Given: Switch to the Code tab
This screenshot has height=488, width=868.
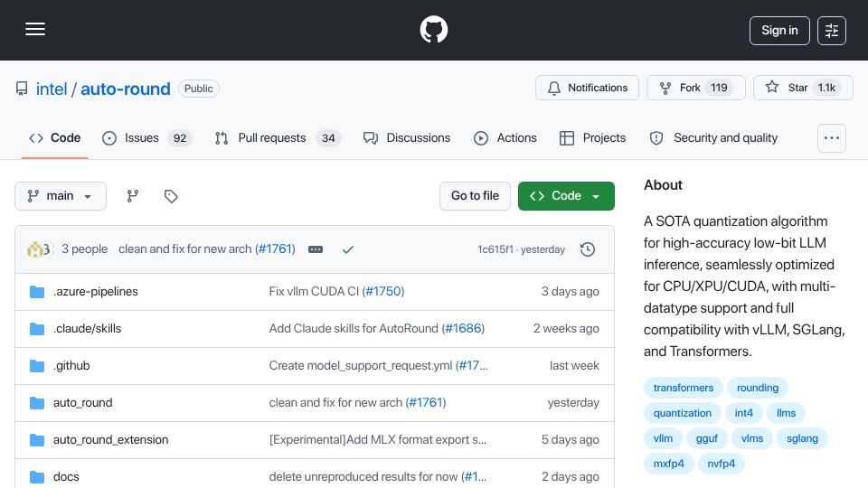Looking at the screenshot, I should coord(55,138).
